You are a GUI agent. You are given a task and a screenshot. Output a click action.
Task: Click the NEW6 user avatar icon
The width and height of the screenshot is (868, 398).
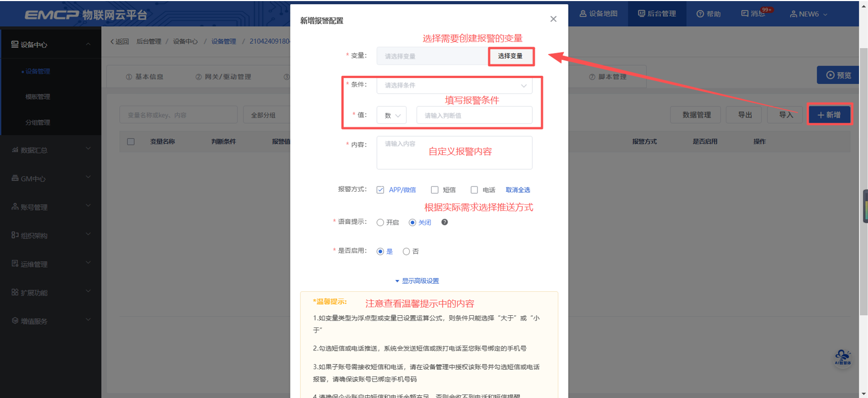[793, 14]
